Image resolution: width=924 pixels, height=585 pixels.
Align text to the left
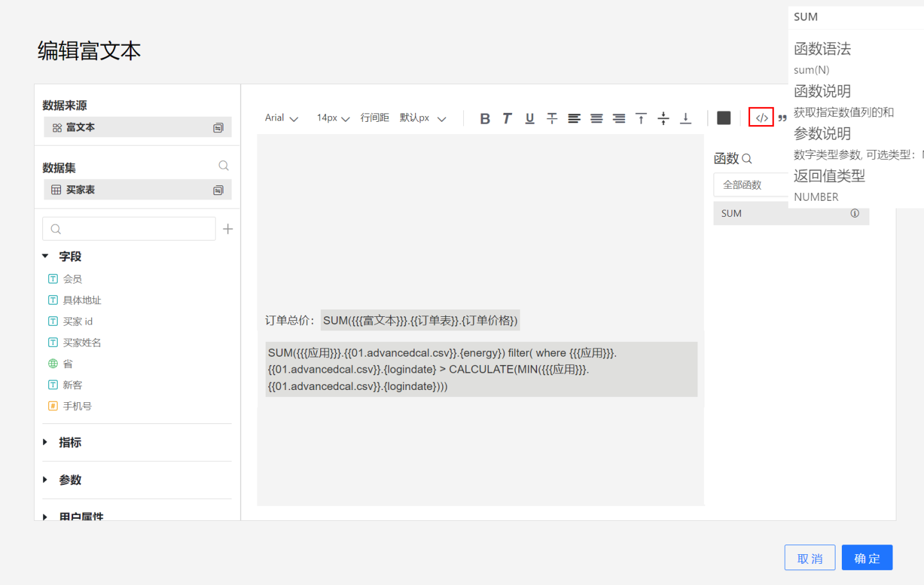[574, 119]
